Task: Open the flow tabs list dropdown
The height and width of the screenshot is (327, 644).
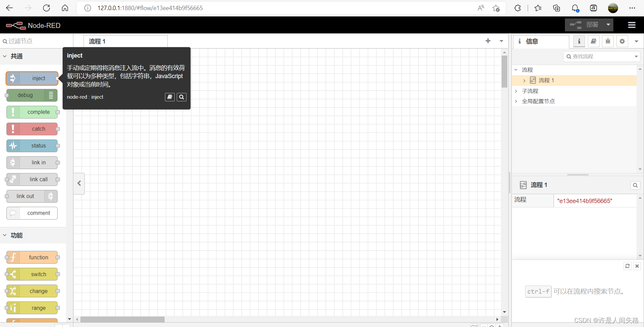Action: click(x=501, y=41)
